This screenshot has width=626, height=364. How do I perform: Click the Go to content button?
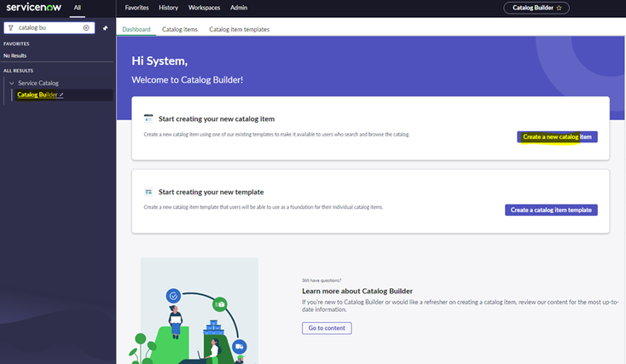[x=327, y=328]
